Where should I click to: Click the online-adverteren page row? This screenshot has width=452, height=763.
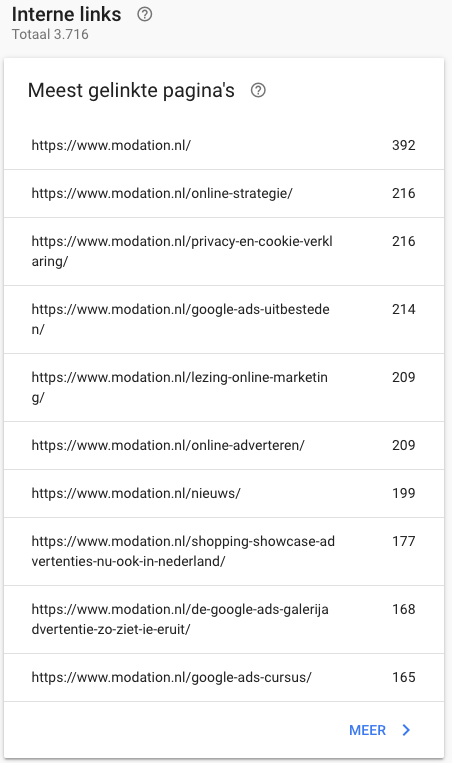(224, 445)
